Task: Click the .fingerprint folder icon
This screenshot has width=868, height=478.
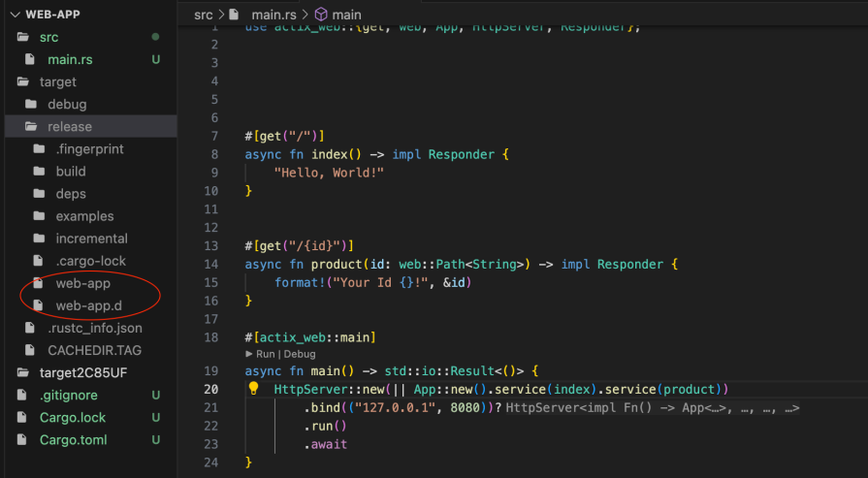Action: coord(39,149)
